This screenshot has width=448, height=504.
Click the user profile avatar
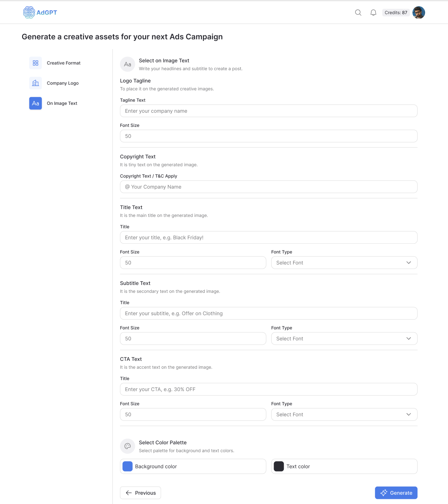[x=419, y=13]
